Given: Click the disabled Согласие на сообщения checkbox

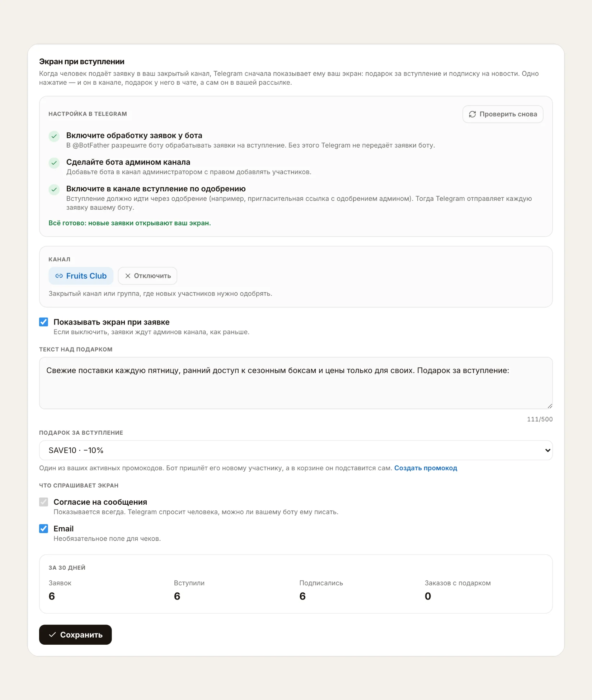Looking at the screenshot, I should coord(44,502).
